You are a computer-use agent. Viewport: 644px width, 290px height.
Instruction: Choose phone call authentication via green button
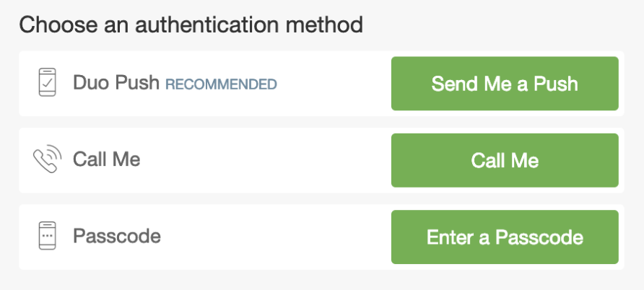pyautogui.click(x=505, y=160)
